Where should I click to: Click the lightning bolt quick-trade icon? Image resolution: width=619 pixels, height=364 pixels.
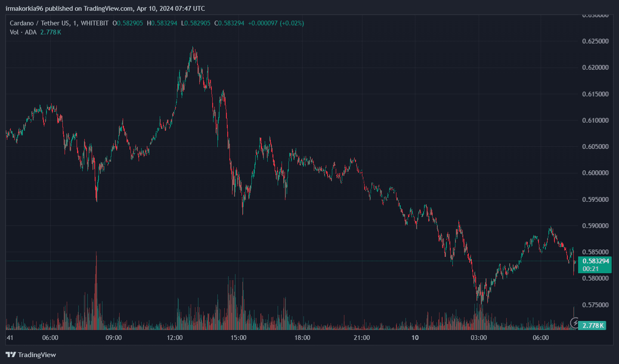tap(576, 323)
